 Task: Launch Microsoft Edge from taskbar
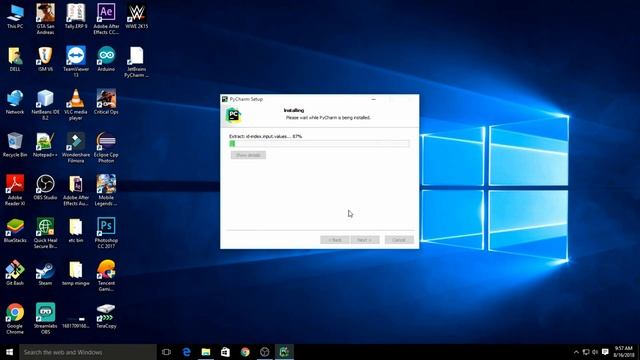(x=186, y=352)
